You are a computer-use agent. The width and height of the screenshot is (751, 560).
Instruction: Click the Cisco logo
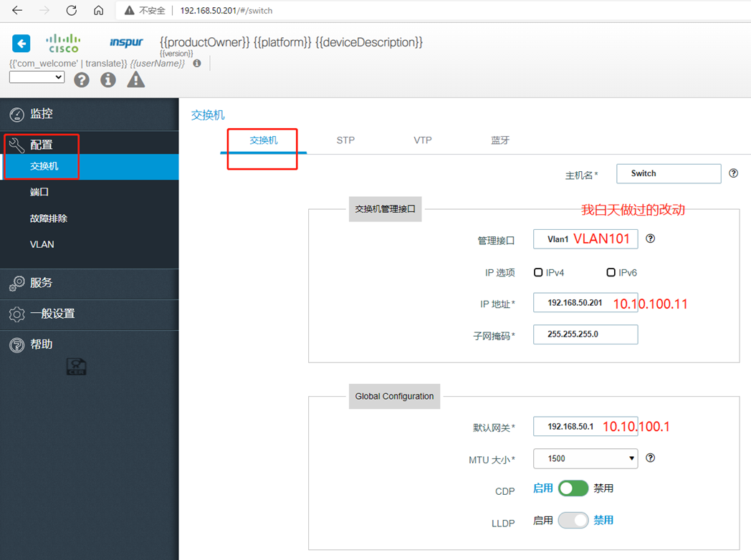(63, 43)
